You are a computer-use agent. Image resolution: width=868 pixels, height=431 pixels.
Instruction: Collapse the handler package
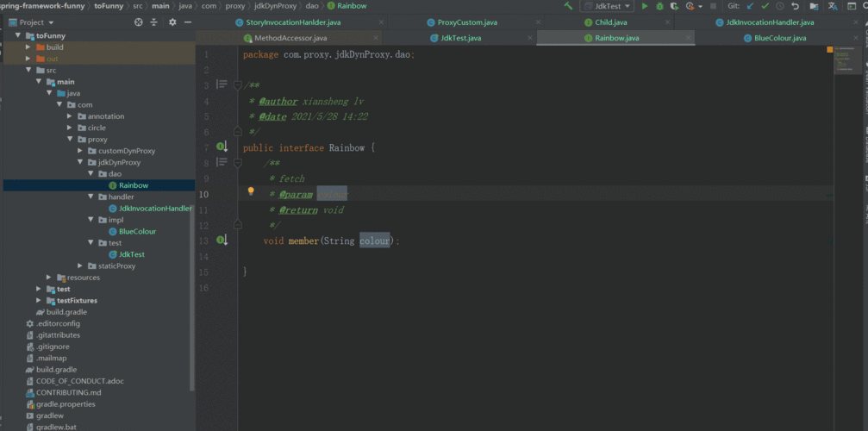coord(91,197)
